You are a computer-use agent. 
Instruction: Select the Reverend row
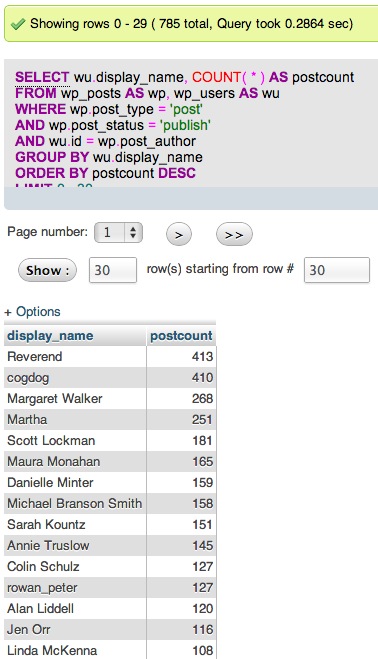(110, 356)
